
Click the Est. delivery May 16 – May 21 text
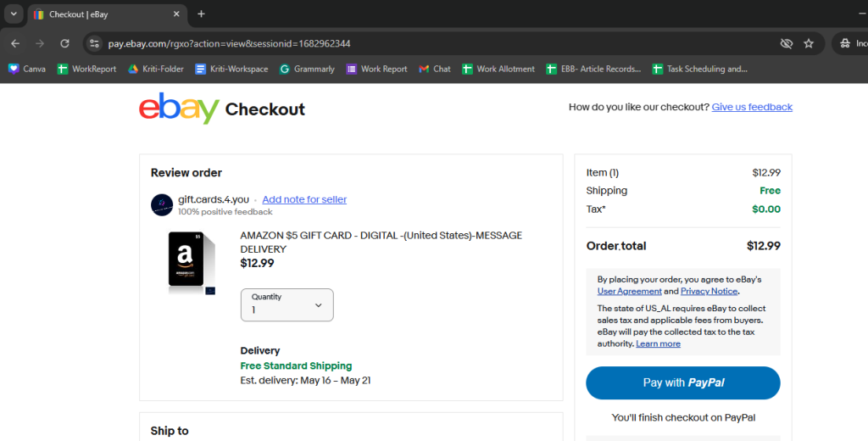click(x=305, y=381)
